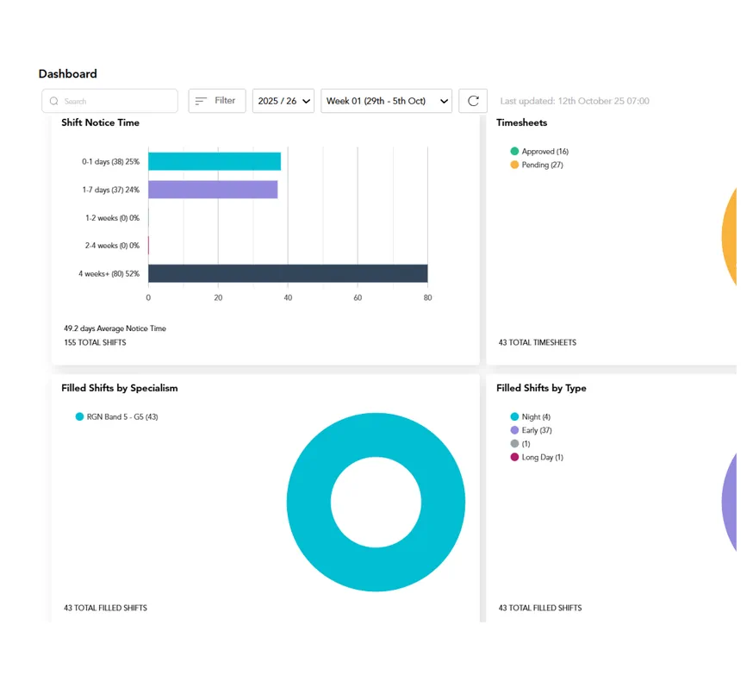This screenshot has height=700, width=753.
Task: Click the magnifier icon in Search
Action: tap(54, 101)
